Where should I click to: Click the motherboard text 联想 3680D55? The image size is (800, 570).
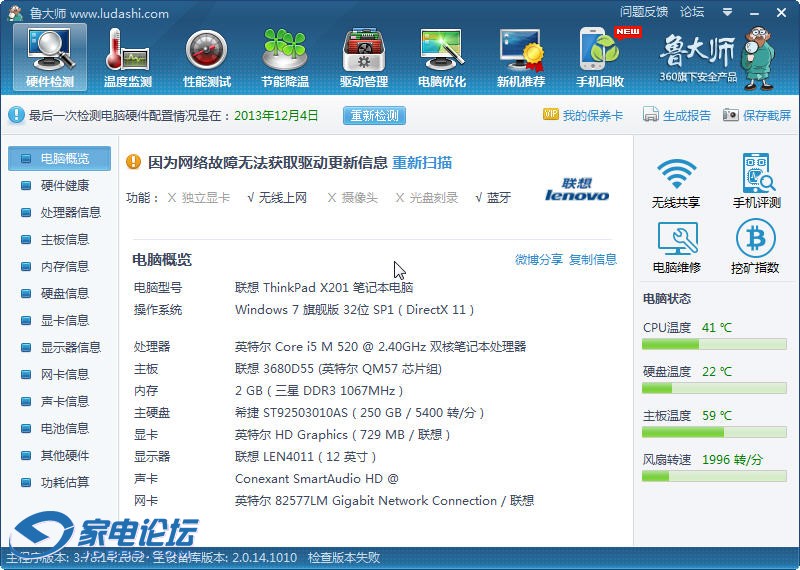pyautogui.click(x=338, y=369)
